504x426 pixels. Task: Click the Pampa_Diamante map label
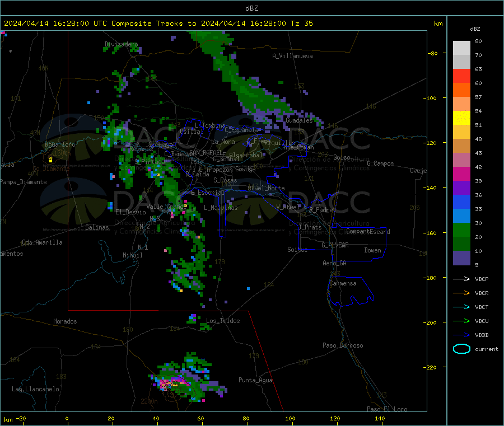click(x=23, y=182)
